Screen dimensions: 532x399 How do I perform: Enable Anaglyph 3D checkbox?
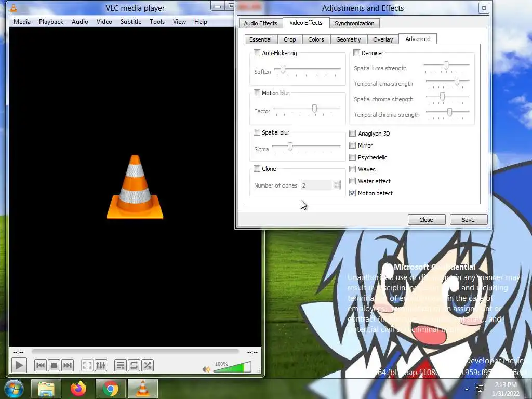353,134
